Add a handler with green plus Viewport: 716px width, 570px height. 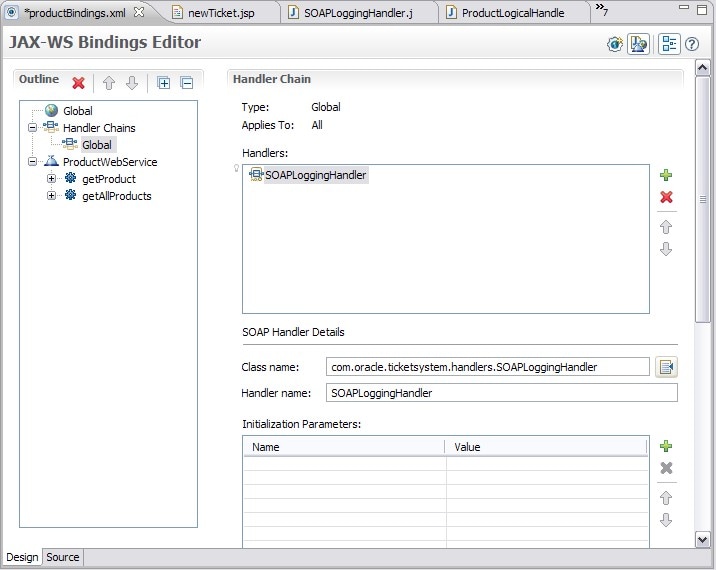(666, 175)
